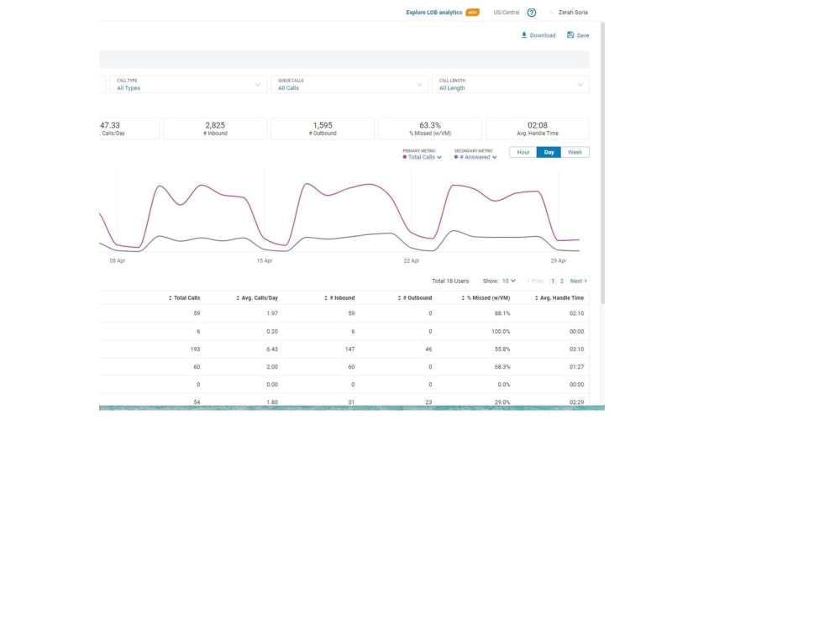Click the 63.3% Missed summary card
This screenshot has width=840, height=630.
(430, 129)
